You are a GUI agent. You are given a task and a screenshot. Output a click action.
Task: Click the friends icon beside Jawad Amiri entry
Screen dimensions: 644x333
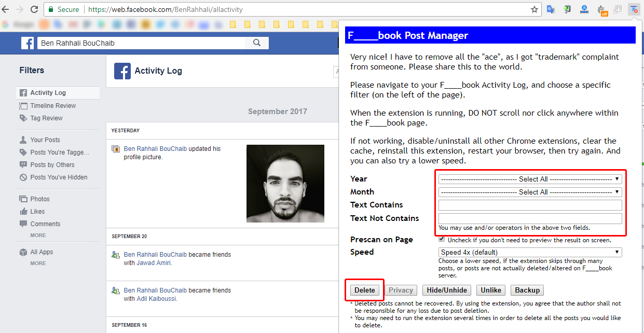pos(116,255)
